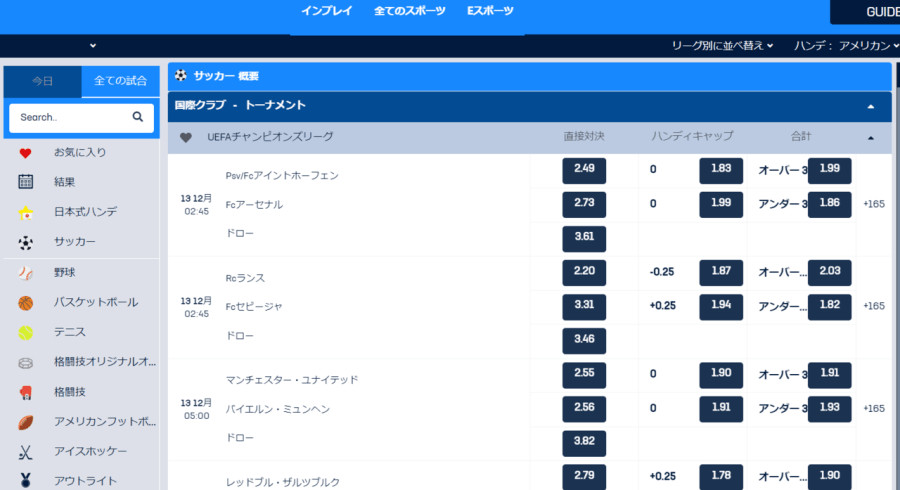
Task: Open the results calendar icon
Action: 25,182
